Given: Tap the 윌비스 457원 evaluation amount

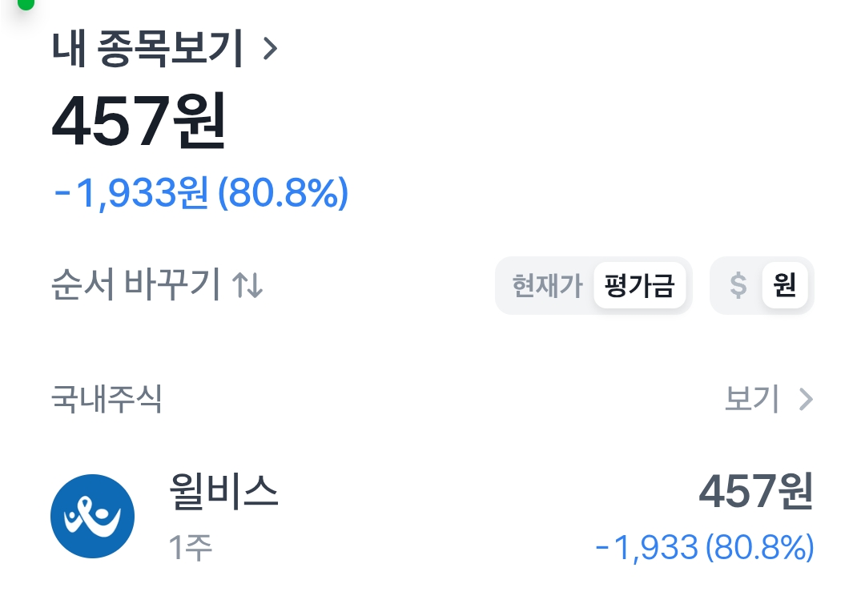Looking at the screenshot, I should tap(756, 491).
